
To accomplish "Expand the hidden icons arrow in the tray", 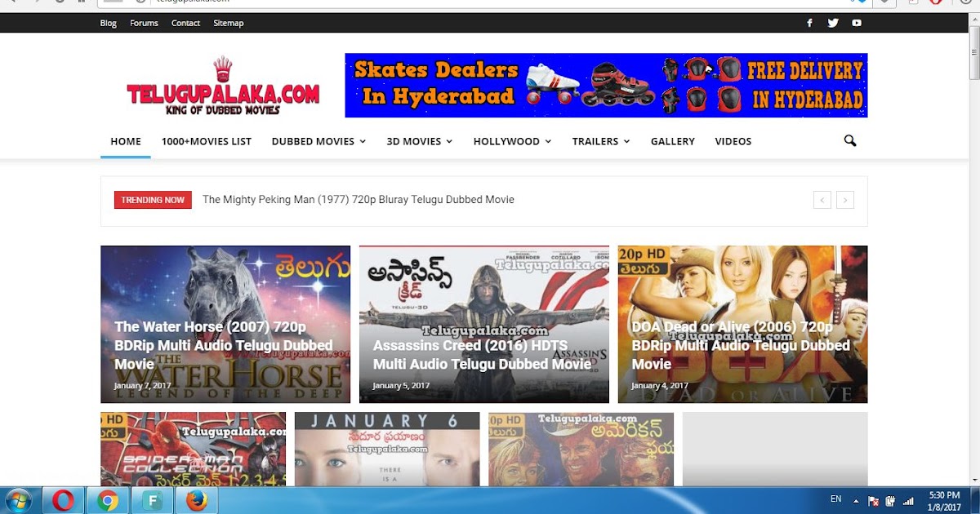I will (855, 498).
